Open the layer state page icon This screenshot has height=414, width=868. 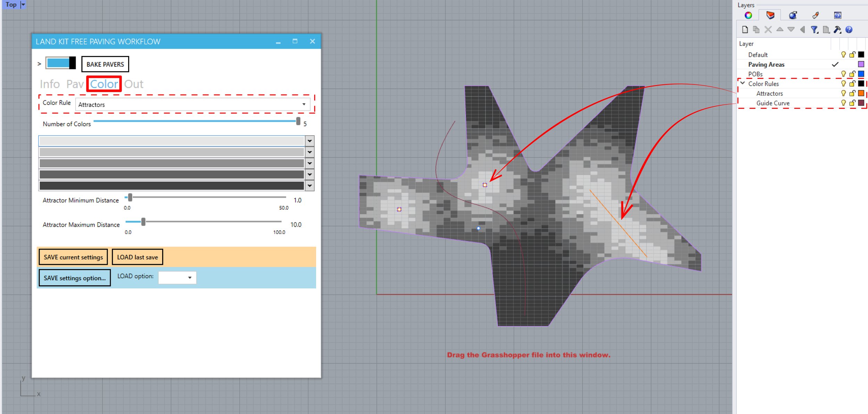tap(826, 30)
